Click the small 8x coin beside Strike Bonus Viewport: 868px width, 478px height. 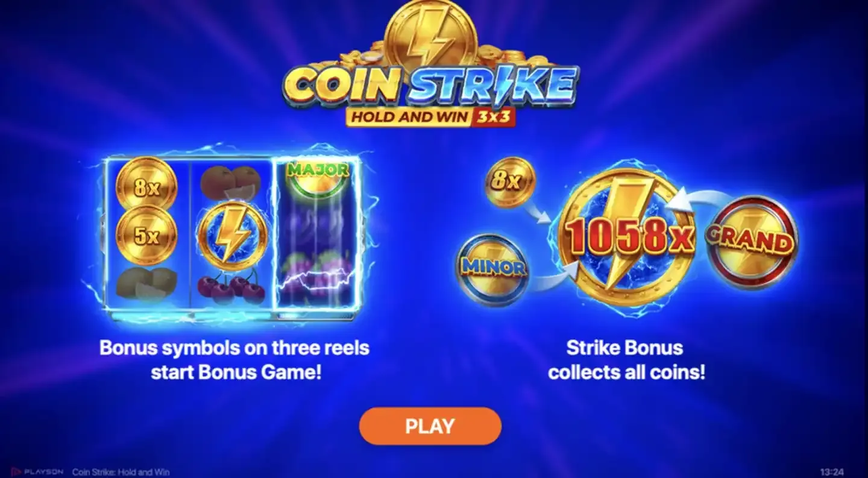(x=510, y=181)
